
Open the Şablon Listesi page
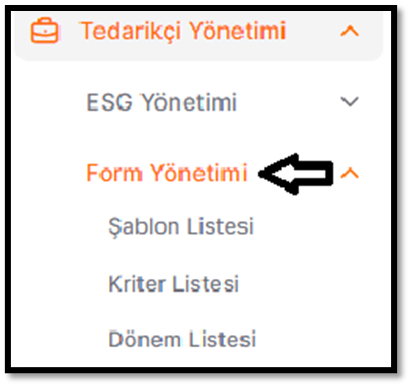click(x=181, y=227)
